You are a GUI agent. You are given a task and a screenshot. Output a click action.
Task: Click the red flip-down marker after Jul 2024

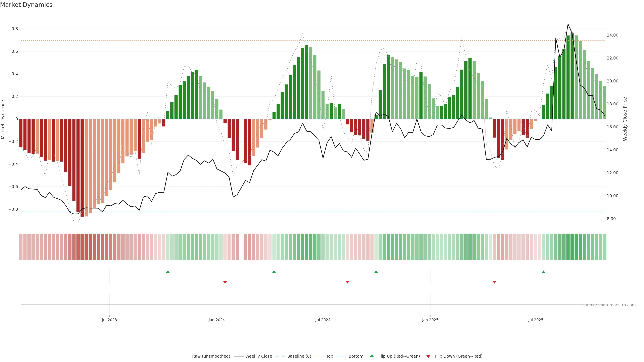[347, 282]
